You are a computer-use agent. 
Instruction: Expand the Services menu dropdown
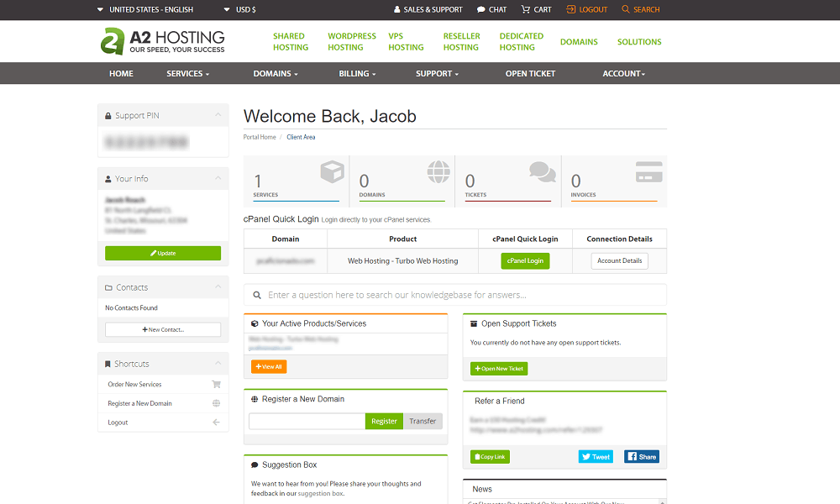187,73
